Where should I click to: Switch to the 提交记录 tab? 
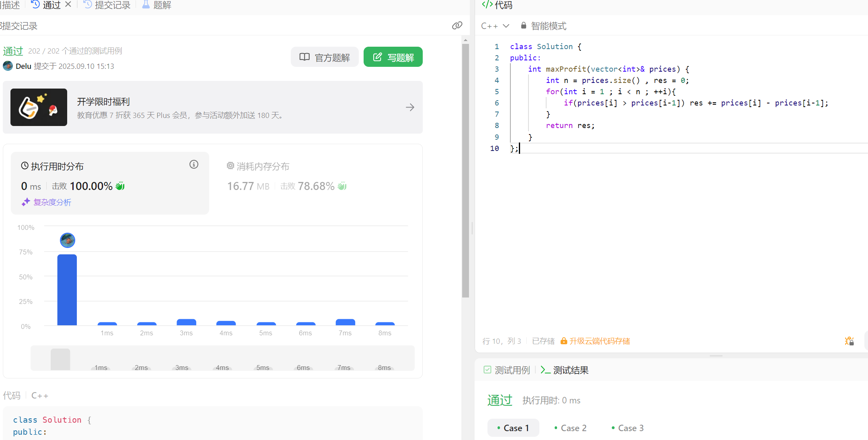tap(107, 5)
